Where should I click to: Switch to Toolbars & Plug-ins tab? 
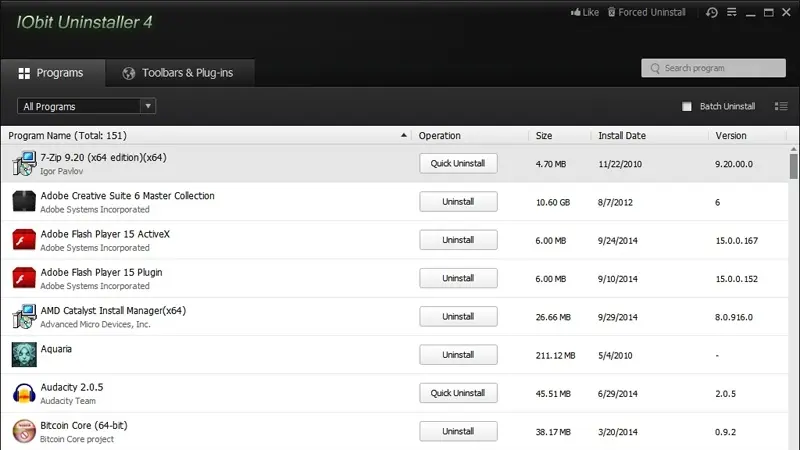pyautogui.click(x=180, y=73)
